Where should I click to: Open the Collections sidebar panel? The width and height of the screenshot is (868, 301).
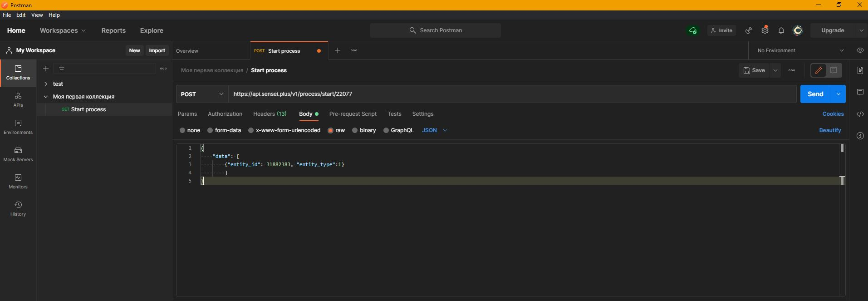(18, 73)
